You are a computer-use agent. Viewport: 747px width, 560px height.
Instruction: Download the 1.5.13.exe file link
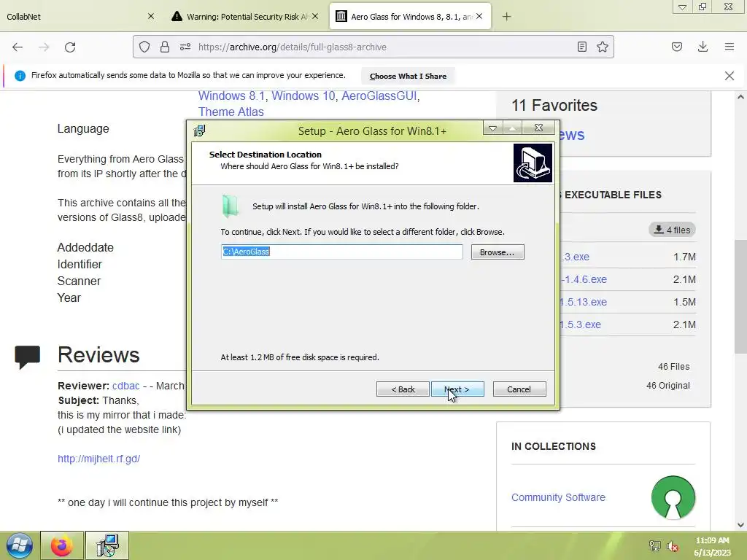pos(584,302)
